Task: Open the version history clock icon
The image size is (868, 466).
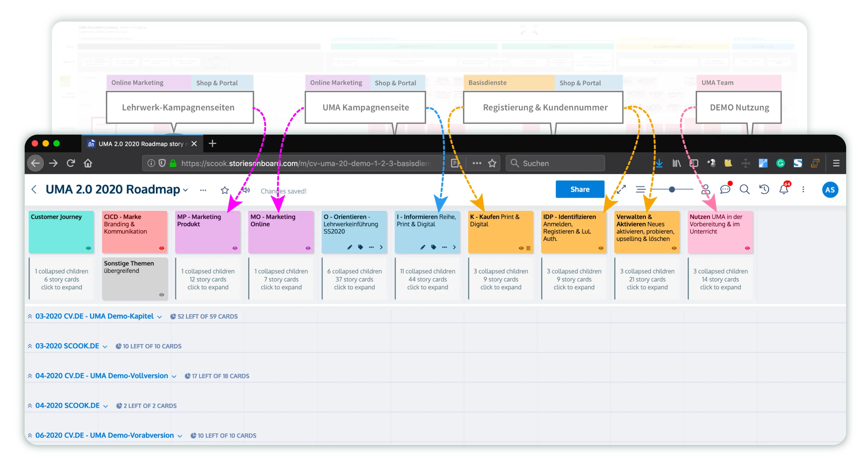Action: coord(764,189)
